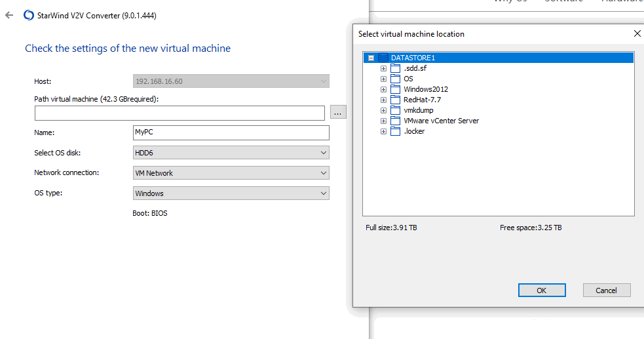Click the .locker folder icon
644x339 pixels.
tap(395, 131)
